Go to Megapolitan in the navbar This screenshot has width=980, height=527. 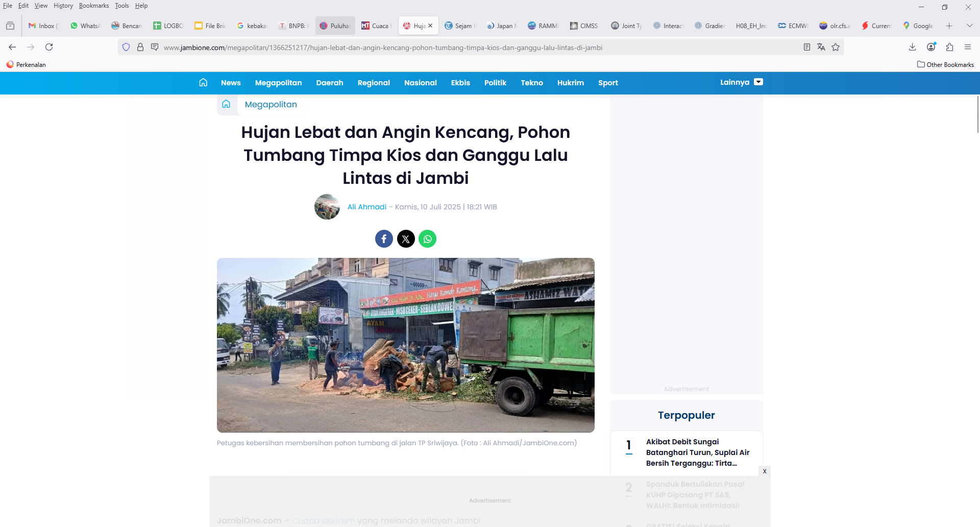(x=279, y=83)
